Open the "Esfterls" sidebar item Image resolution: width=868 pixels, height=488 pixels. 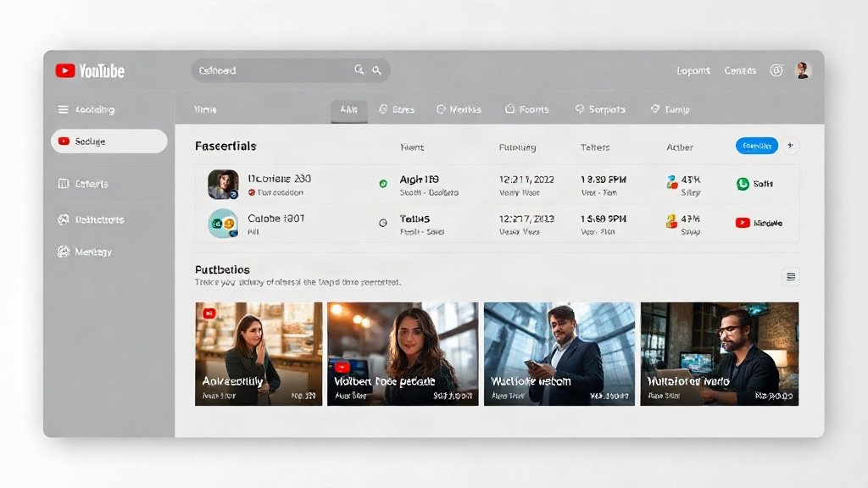[x=83, y=184]
